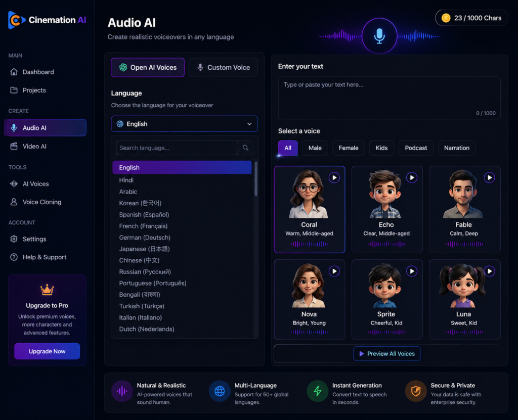
Task: Select the Coral voice card avatar
Action: click(x=309, y=194)
